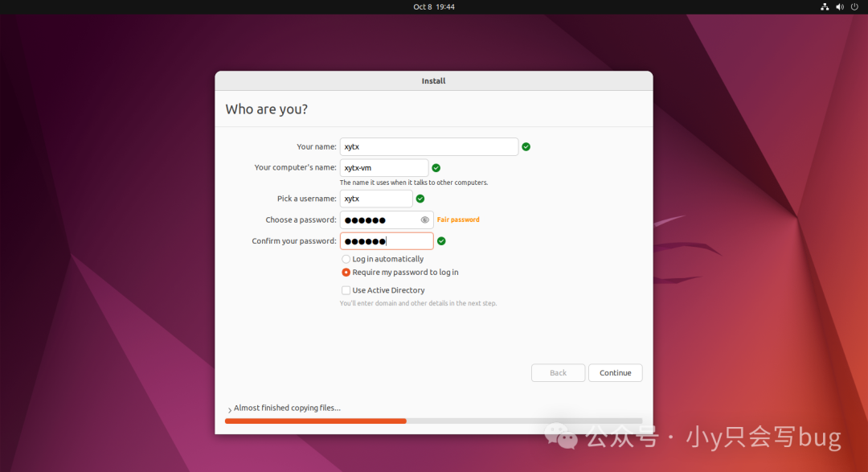Select Log in automatically option
Viewport: 868px width, 472px height.
(x=346, y=260)
